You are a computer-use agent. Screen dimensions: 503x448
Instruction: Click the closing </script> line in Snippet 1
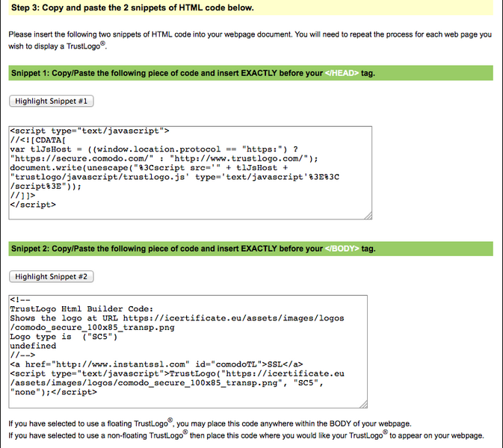(x=33, y=204)
